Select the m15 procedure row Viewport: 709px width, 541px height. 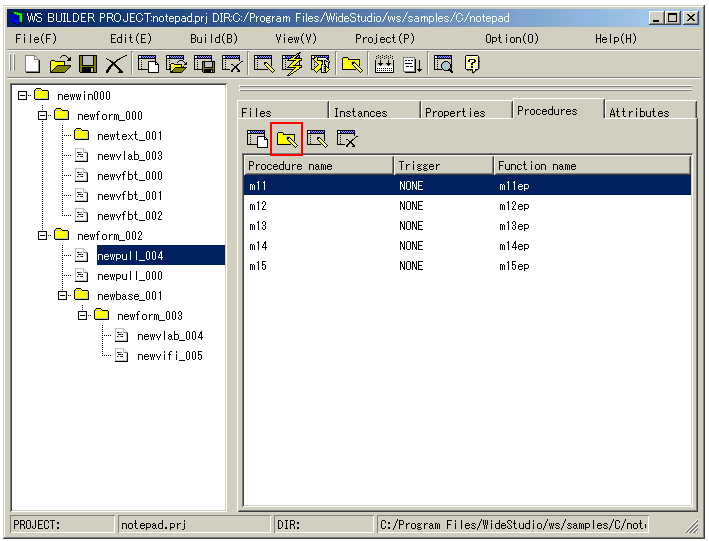467,266
